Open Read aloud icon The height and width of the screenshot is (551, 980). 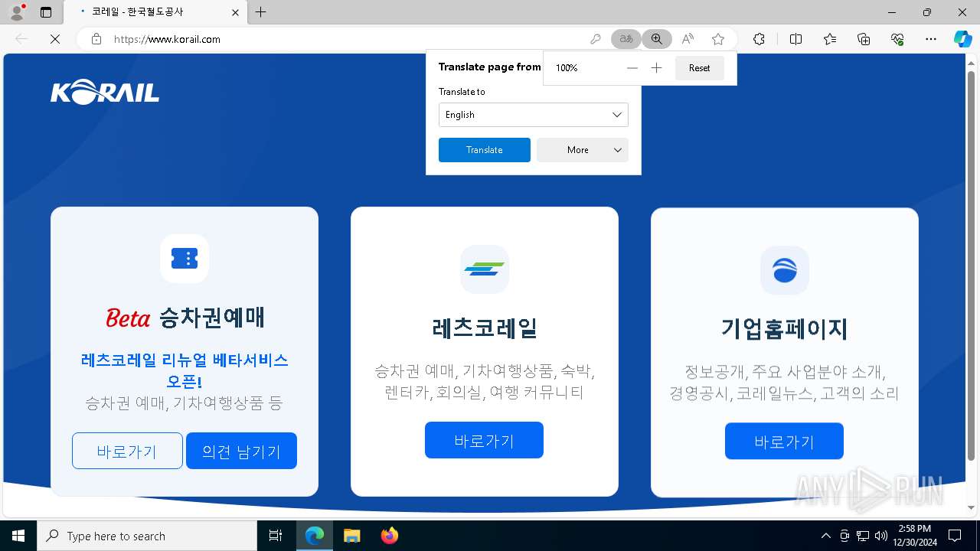pos(688,39)
